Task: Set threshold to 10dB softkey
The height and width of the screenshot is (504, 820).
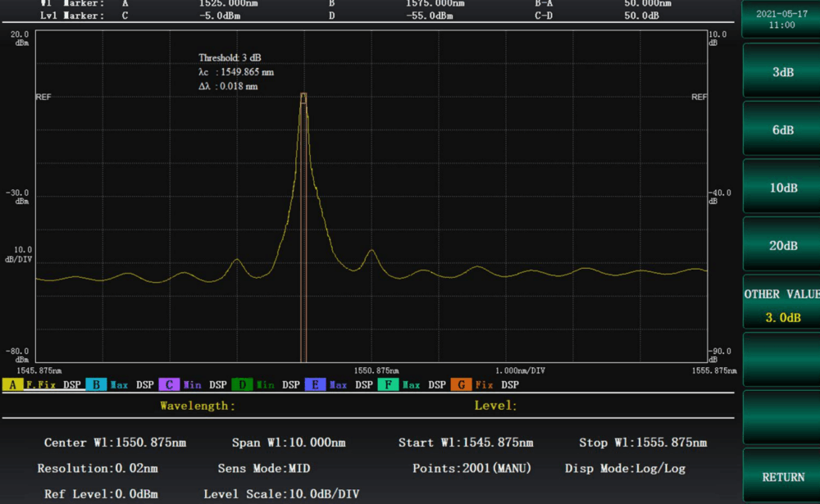Action: click(x=782, y=188)
